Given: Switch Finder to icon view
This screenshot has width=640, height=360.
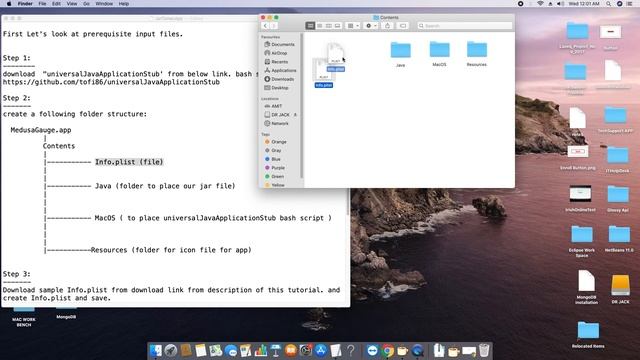Looking at the screenshot, I should tap(311, 26).
